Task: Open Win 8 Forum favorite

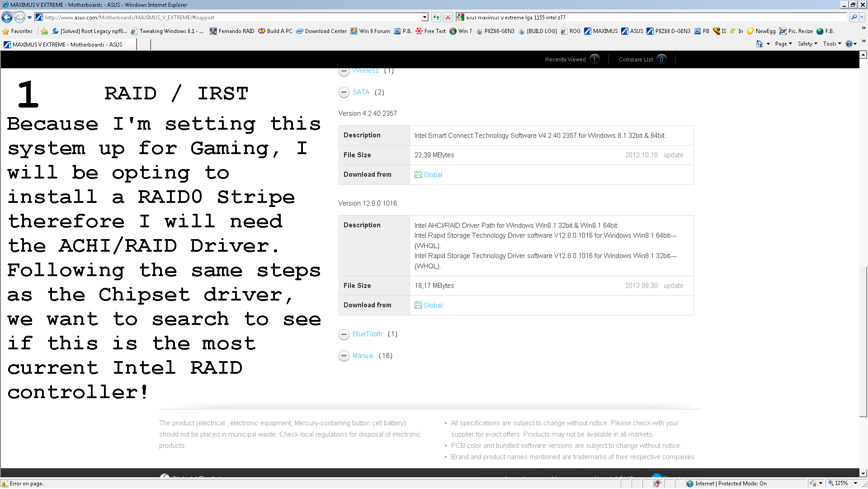Action: [x=370, y=31]
